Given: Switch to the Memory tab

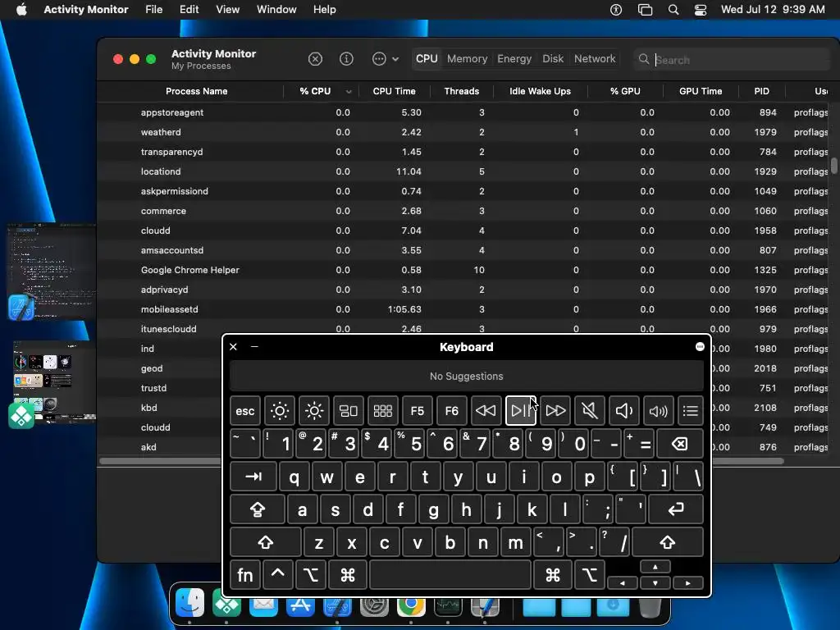Looking at the screenshot, I should [467, 59].
